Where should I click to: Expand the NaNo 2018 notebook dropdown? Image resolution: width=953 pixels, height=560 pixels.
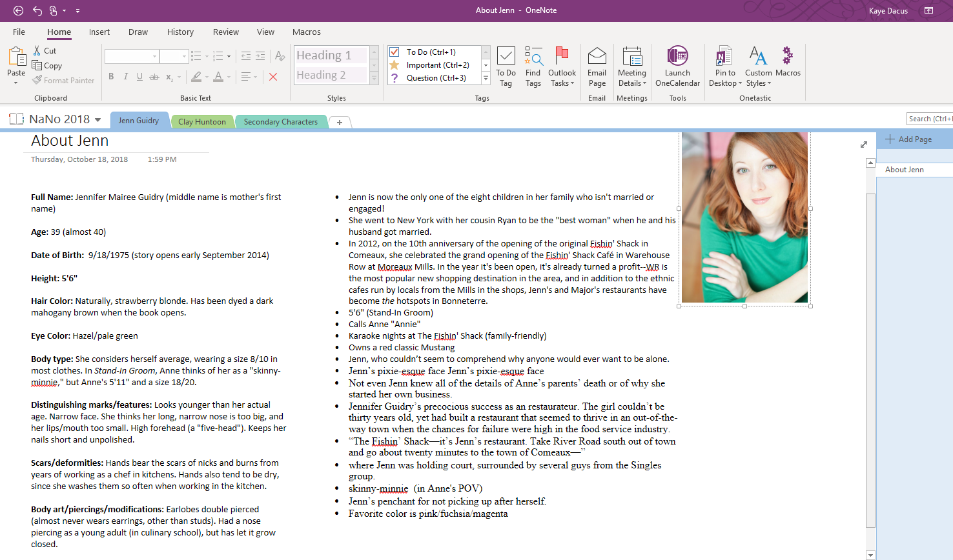pyautogui.click(x=98, y=119)
